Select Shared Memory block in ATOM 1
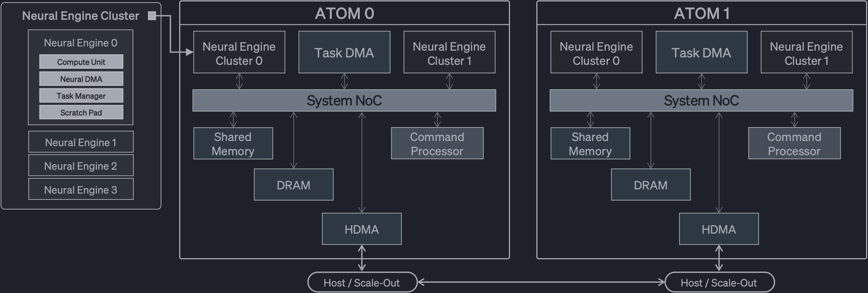Screen dimensions: 868x293 coord(590,144)
